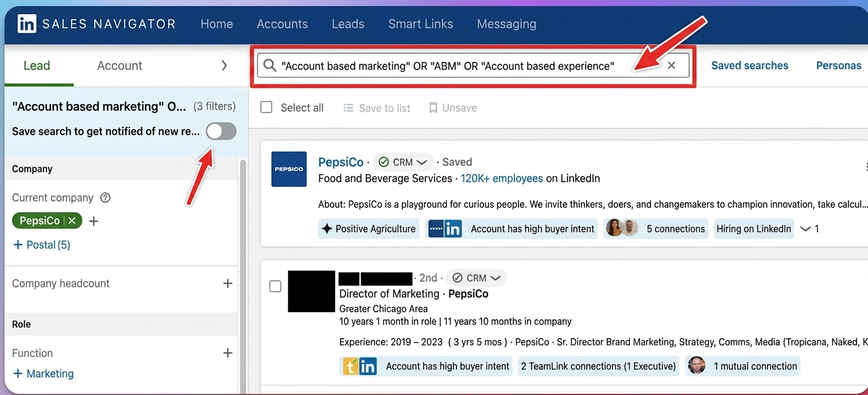Open the Home menu item

point(216,24)
